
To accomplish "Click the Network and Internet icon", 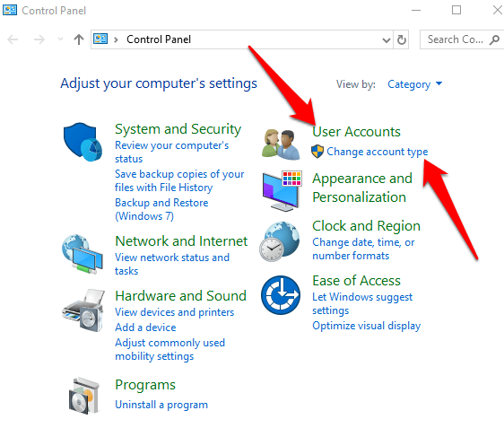I will (83, 254).
